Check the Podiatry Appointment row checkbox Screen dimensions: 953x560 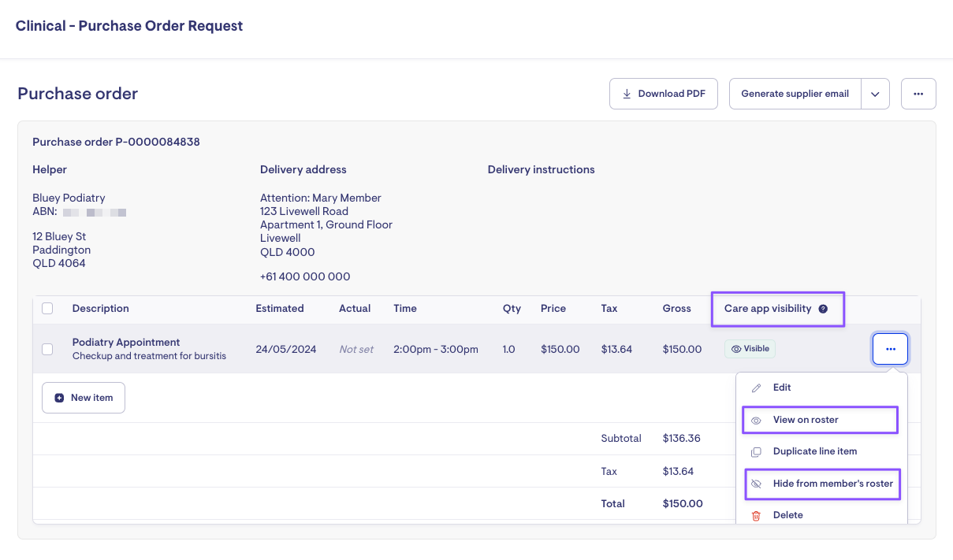coord(47,349)
